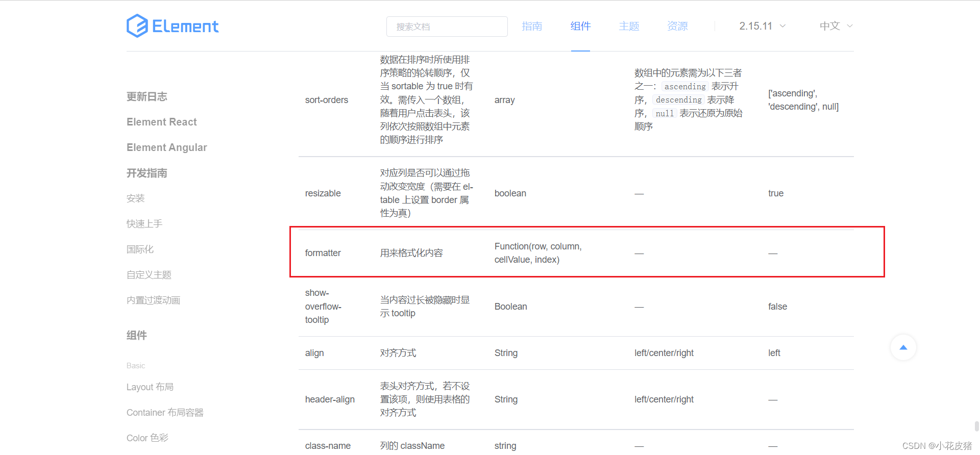Screen dimensions: 980x455
Task: Click the 组件 sidebar heading
Action: pyautogui.click(x=137, y=335)
